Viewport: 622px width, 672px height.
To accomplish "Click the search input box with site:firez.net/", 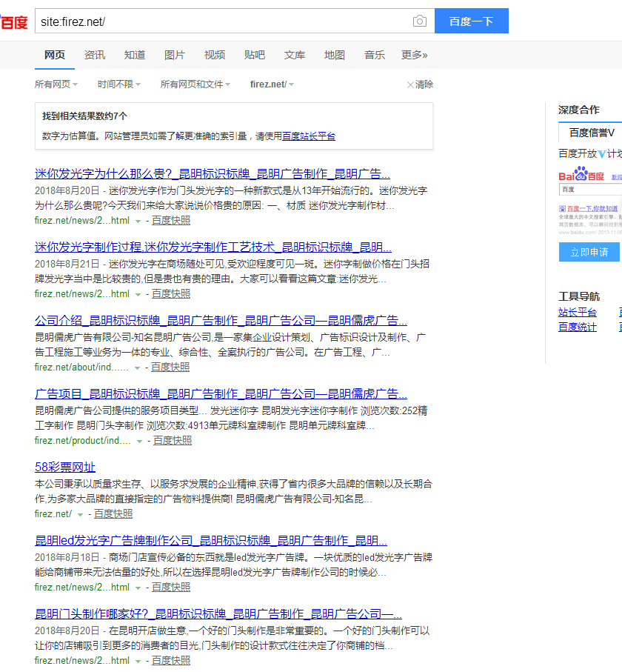I will [x=222, y=21].
